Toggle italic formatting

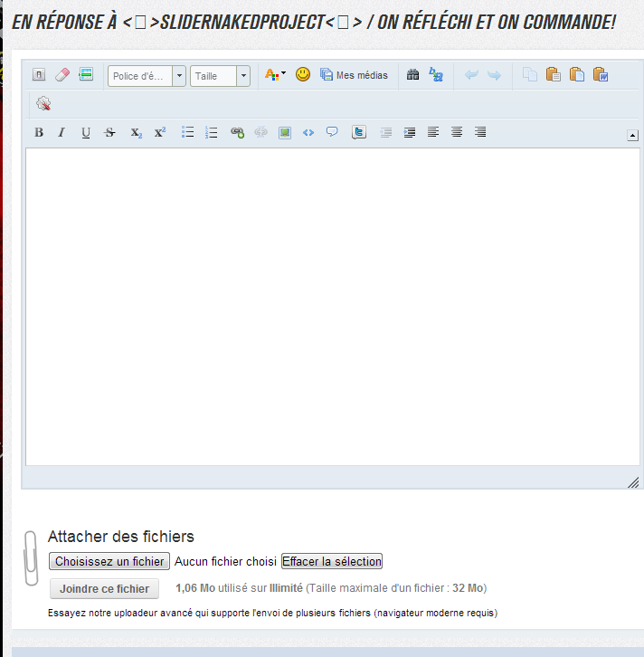click(62, 132)
